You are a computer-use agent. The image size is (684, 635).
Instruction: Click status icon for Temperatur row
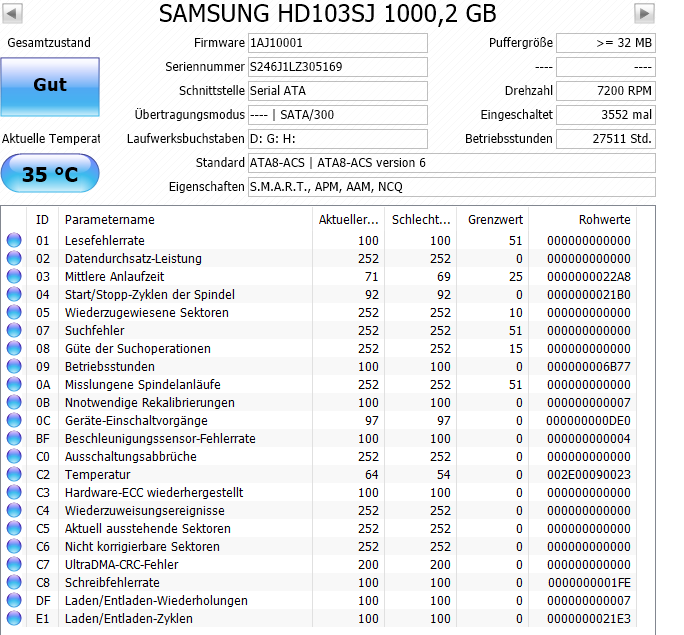pyautogui.click(x=14, y=474)
